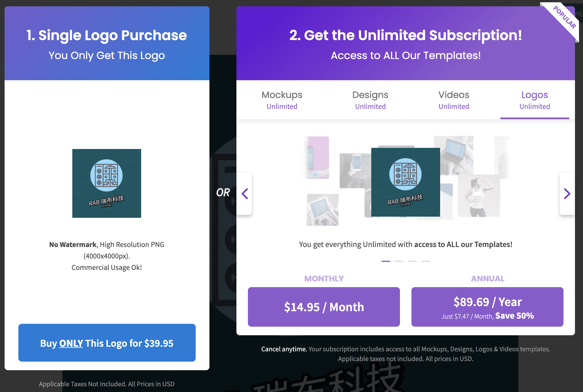Select the fourth carousel slide indicator
This screenshot has height=392, width=583.
pos(425,261)
